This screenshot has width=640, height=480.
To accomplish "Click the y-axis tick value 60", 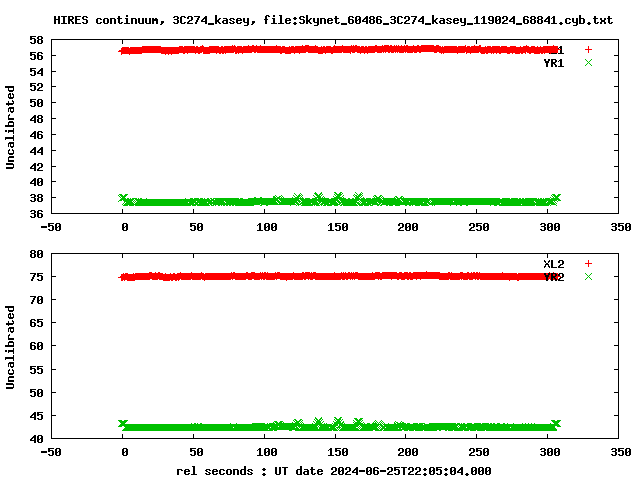I will [x=36, y=347].
